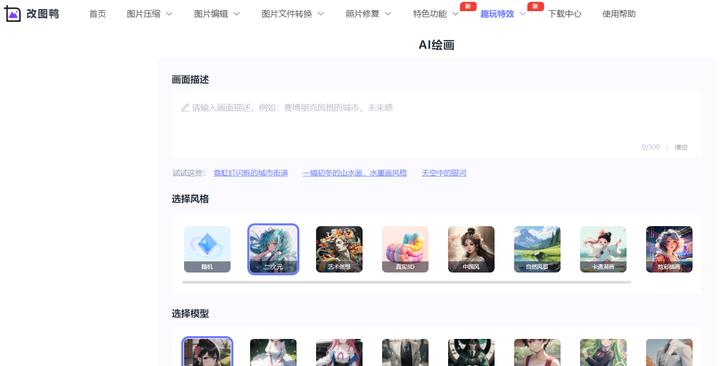Open the 下载中心 page
This screenshot has height=366, width=720.
[564, 14]
